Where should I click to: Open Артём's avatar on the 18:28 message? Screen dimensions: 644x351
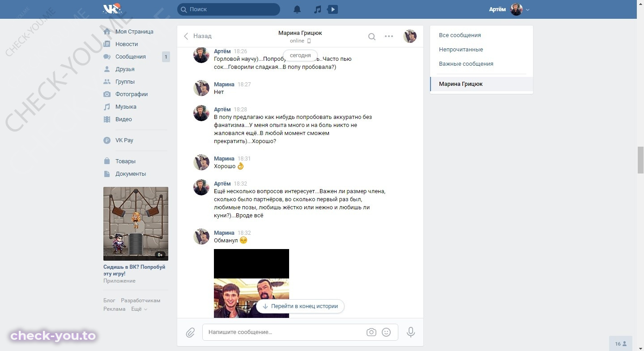(201, 113)
